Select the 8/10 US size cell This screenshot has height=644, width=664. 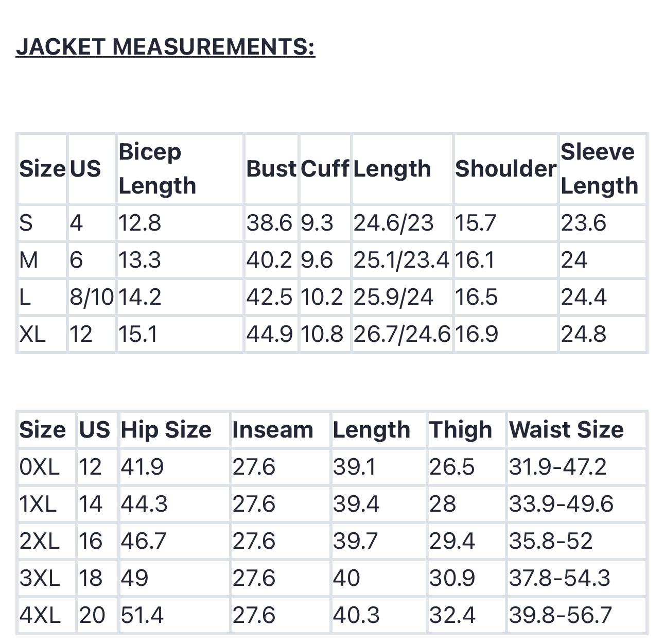click(92, 297)
